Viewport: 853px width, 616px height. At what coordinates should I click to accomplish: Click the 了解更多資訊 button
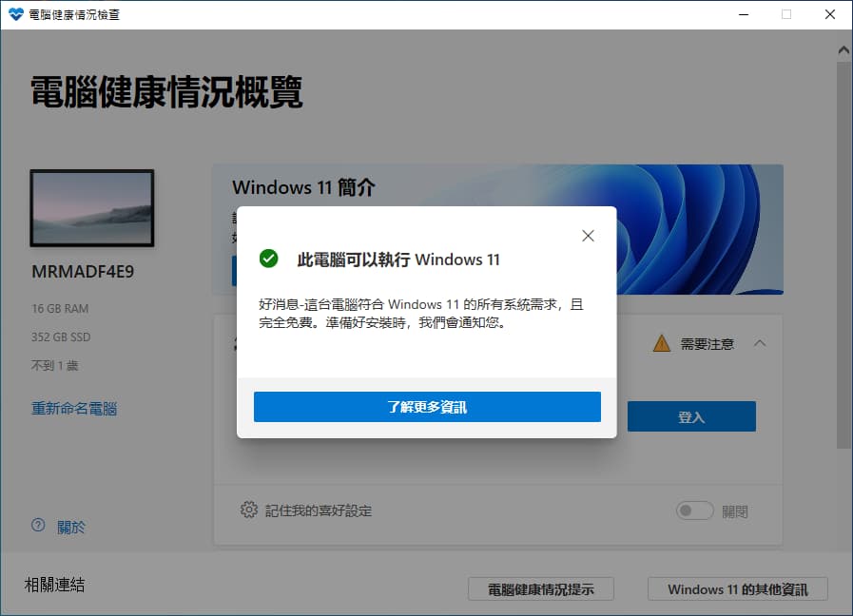coord(427,407)
